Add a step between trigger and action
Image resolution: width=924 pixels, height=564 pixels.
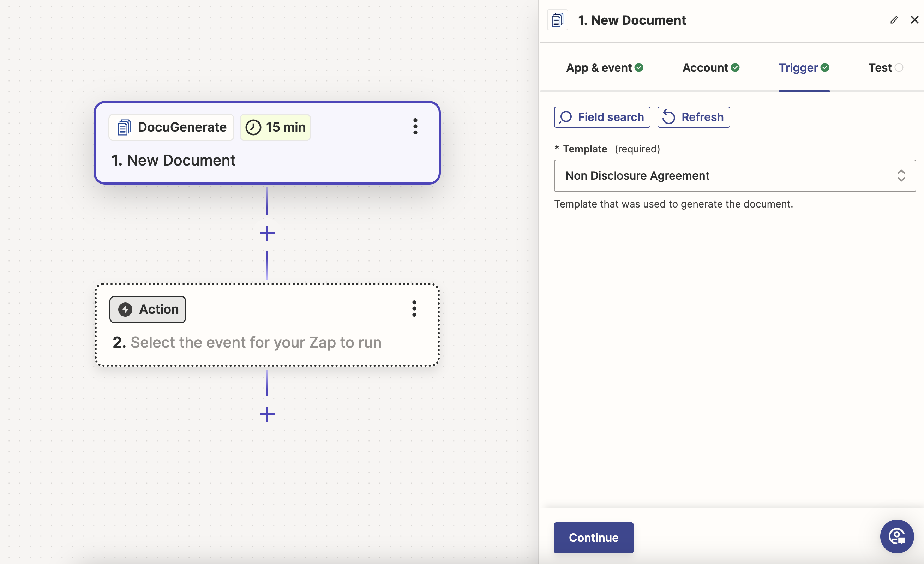(x=267, y=233)
